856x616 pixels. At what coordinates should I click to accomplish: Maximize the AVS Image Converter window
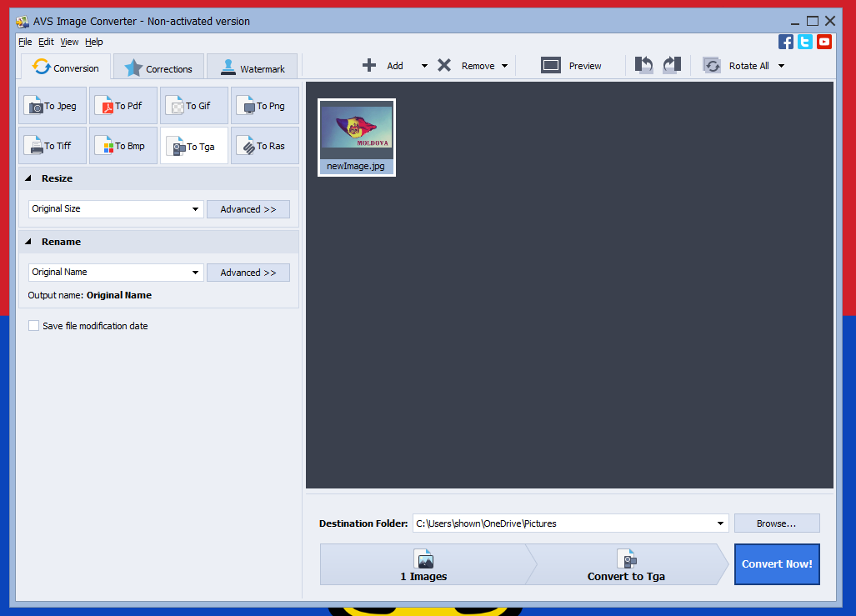tap(813, 22)
